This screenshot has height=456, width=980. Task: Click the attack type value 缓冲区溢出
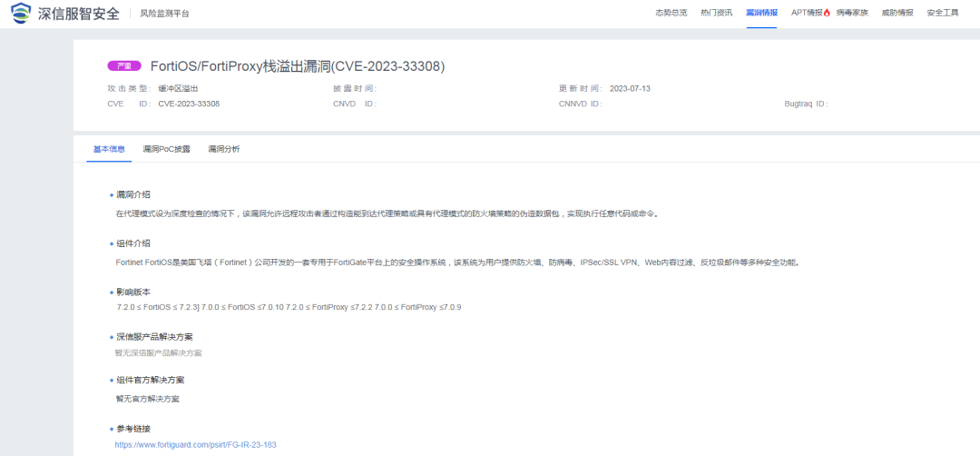point(178,89)
